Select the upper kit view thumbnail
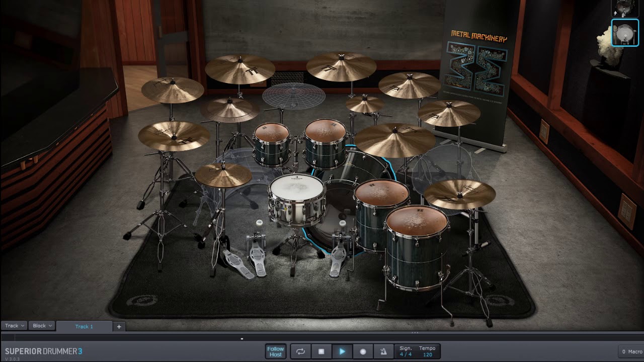644x362 pixels. coord(624,8)
